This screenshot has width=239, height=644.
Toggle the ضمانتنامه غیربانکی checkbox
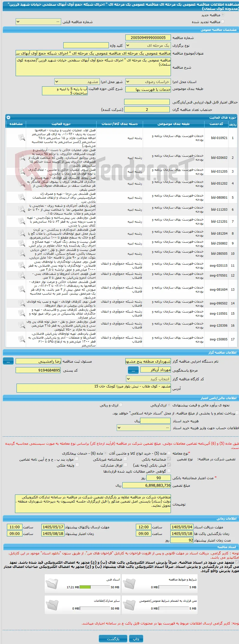[125, 459]
